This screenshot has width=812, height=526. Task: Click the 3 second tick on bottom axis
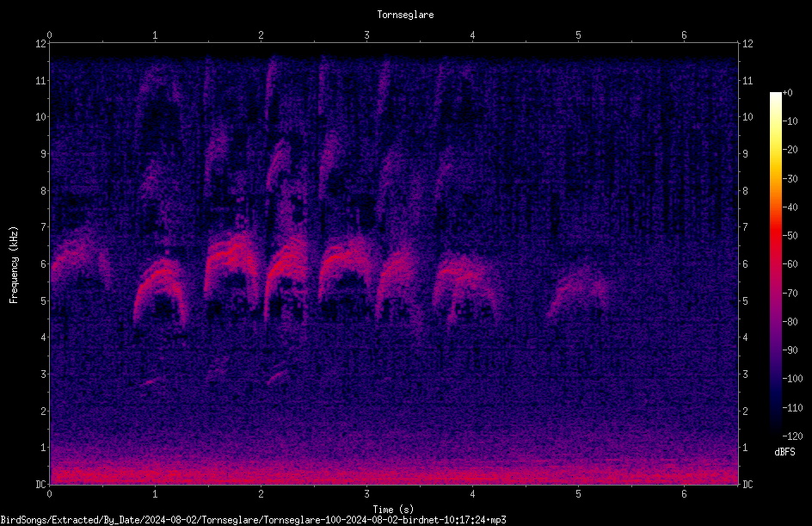366,494
